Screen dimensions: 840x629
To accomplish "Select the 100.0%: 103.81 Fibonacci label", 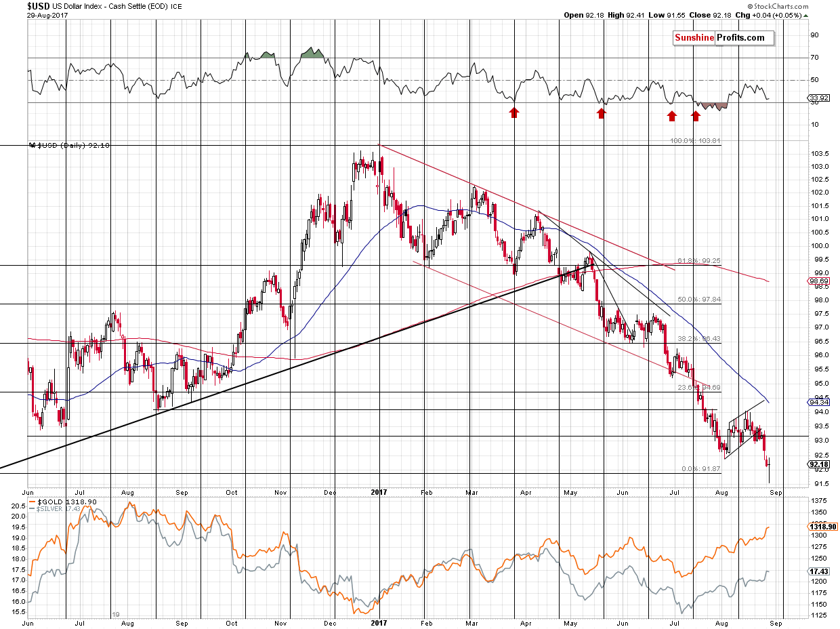I will (x=696, y=142).
